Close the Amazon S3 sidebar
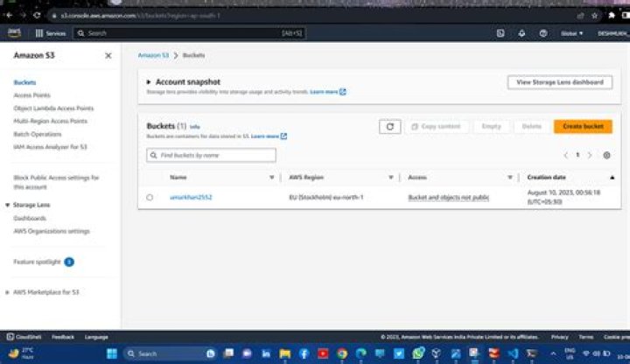This screenshot has height=364, width=630. click(x=108, y=55)
